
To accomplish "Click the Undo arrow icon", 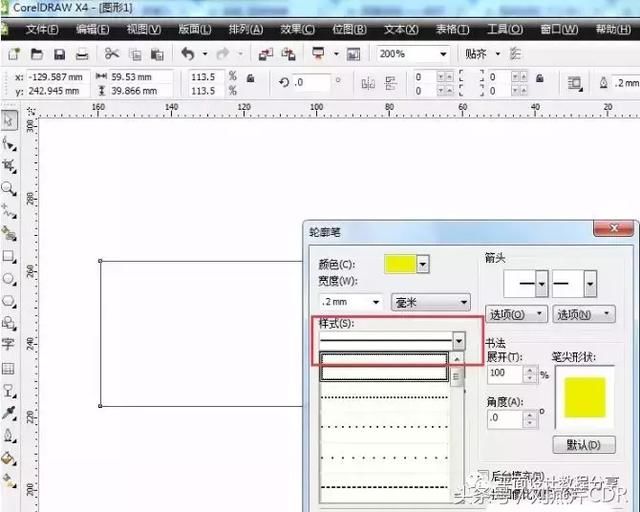I will pyautogui.click(x=187, y=53).
